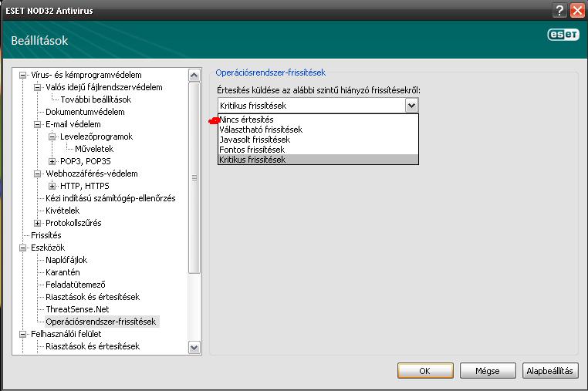Select Frissítés tree item
Viewport: 588px width, 391px height.
point(46,235)
